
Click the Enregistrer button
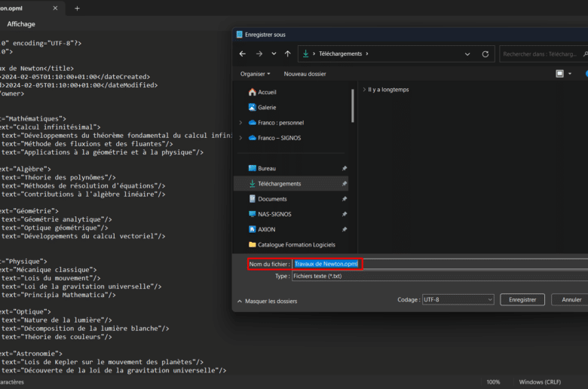point(522,299)
